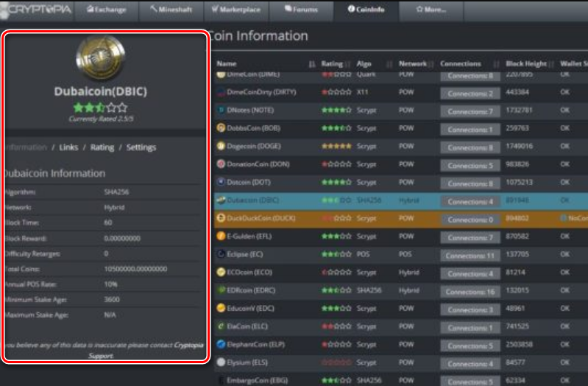Screen dimensions: 588x386
Task: Click Connections: 16 button for EDRcoin
Action: [x=470, y=292]
